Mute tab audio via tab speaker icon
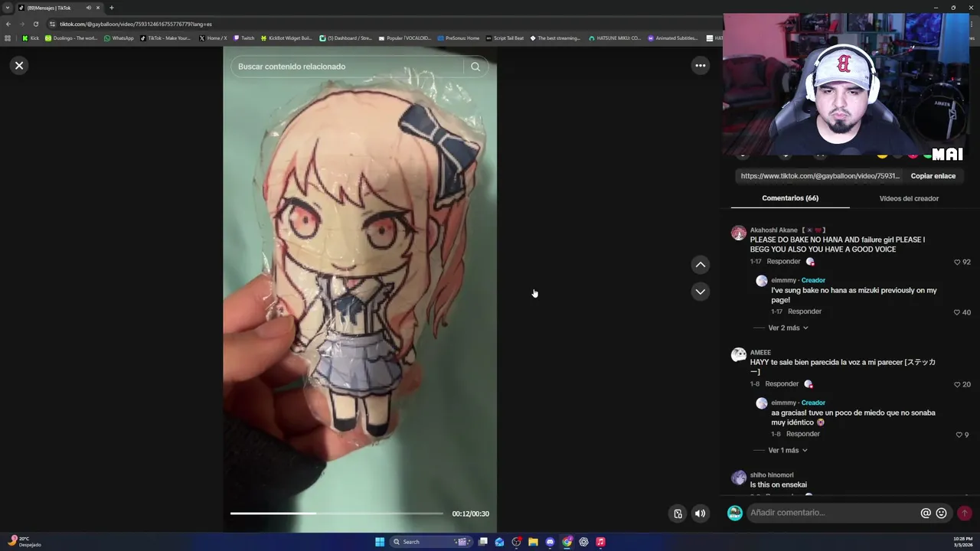This screenshot has width=980, height=551. pyautogui.click(x=89, y=8)
